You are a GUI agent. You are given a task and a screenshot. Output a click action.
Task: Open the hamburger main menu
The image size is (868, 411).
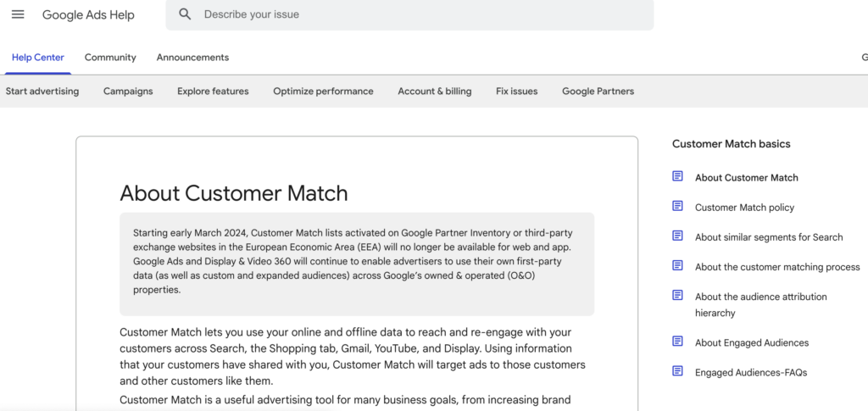(x=18, y=14)
